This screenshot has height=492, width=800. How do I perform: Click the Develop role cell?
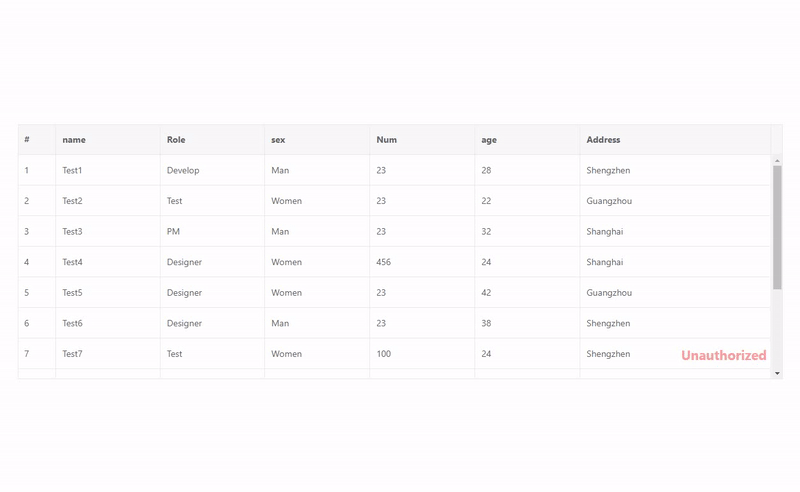tap(183, 171)
